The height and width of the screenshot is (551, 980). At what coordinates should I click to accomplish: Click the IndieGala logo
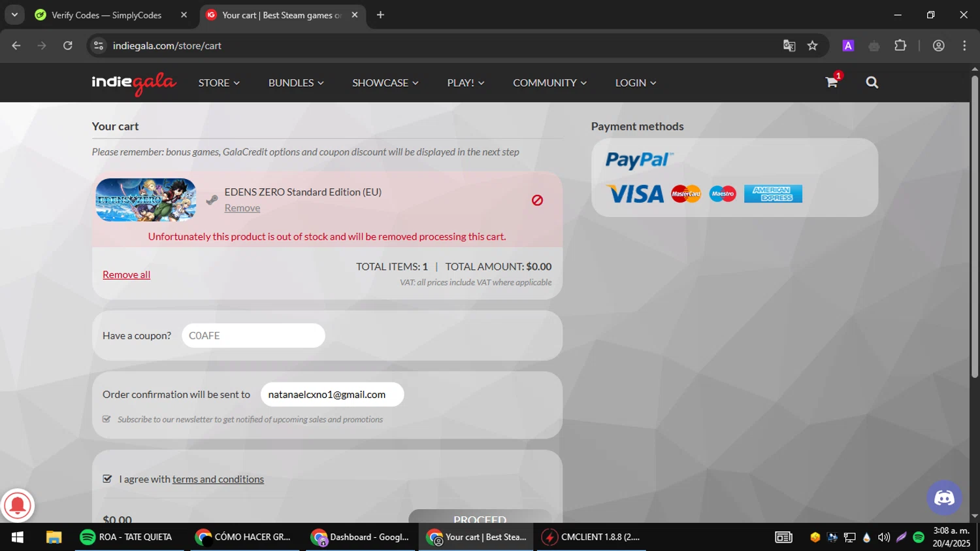click(x=134, y=83)
